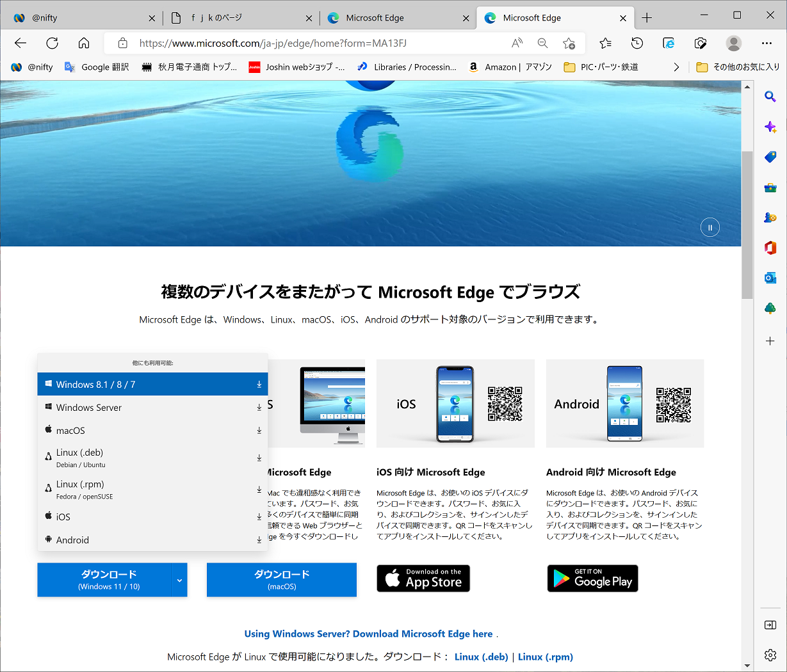Viewport: 787px width, 672px height.
Task: Open the Libraries / Processing bookmark
Action: [407, 67]
